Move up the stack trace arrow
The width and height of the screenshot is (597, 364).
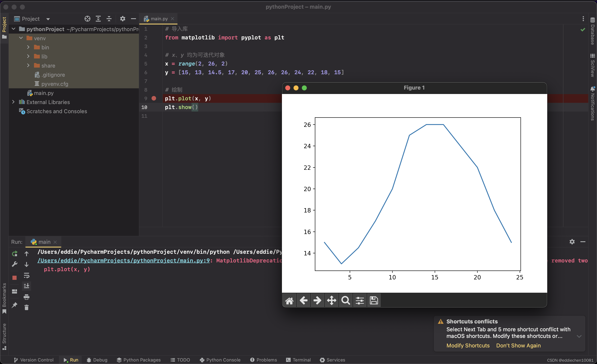(26, 254)
